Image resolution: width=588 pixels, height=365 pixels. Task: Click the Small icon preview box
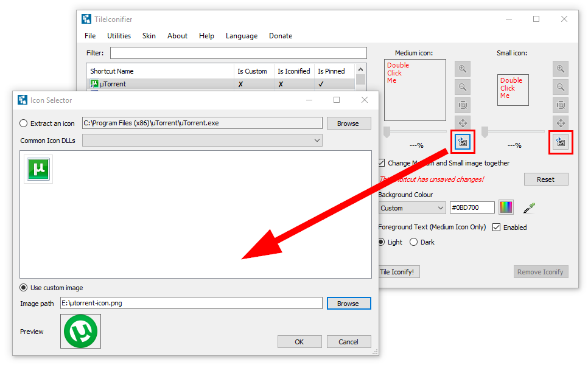(x=513, y=90)
